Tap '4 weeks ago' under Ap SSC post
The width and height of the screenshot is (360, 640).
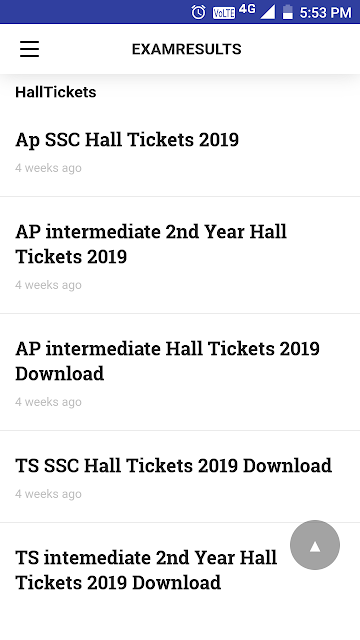[48, 168]
